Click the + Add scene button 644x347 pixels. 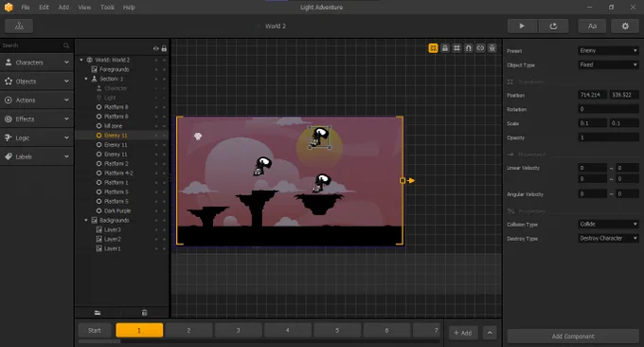[463, 333]
